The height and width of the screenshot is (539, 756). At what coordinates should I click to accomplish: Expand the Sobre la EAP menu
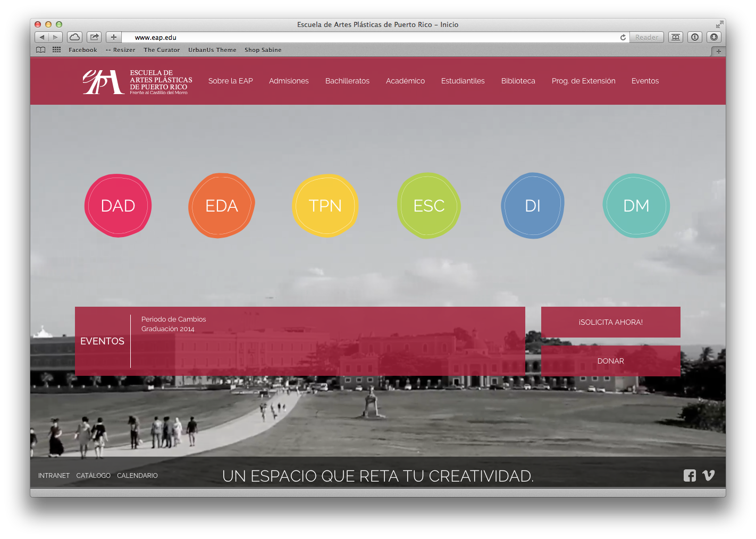pyautogui.click(x=230, y=81)
